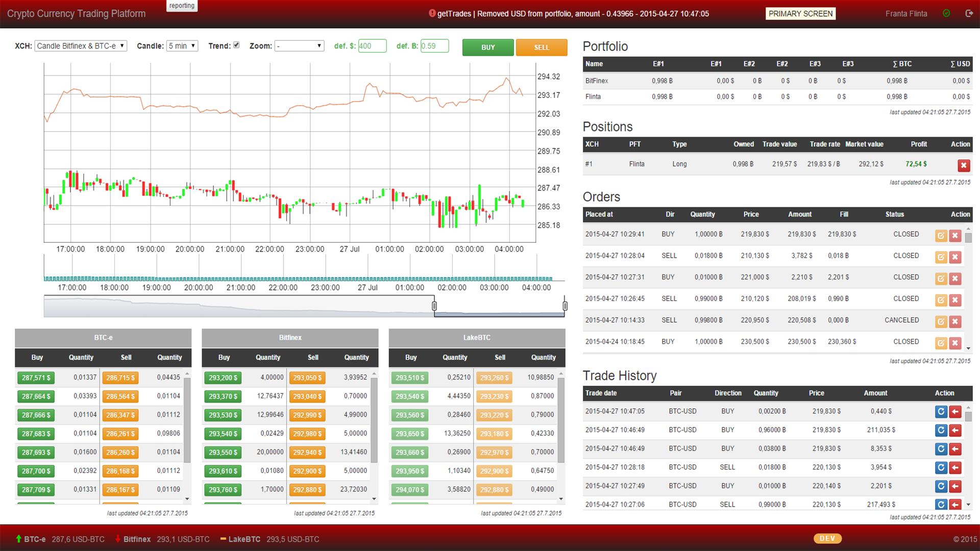Delete order placed 2015-04-24 10:18:45

(955, 343)
